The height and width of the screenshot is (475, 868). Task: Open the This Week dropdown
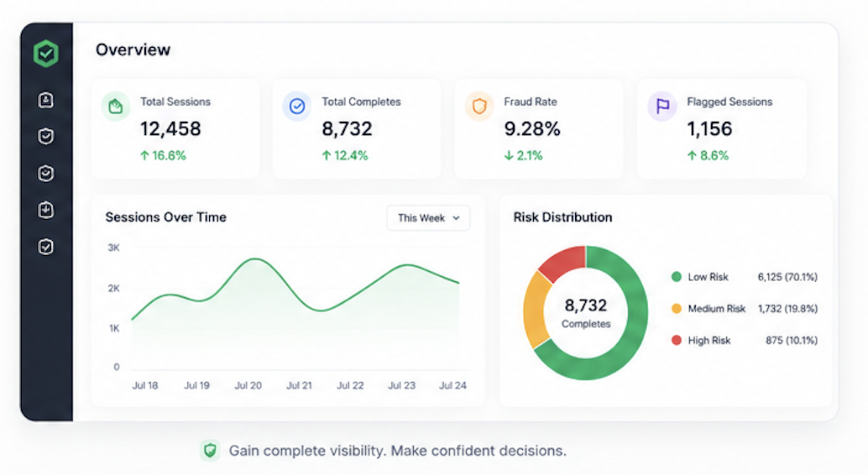click(x=428, y=218)
